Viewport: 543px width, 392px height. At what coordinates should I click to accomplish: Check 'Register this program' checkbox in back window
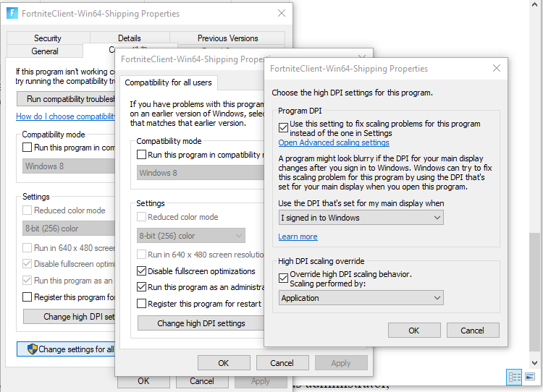pyautogui.click(x=27, y=297)
